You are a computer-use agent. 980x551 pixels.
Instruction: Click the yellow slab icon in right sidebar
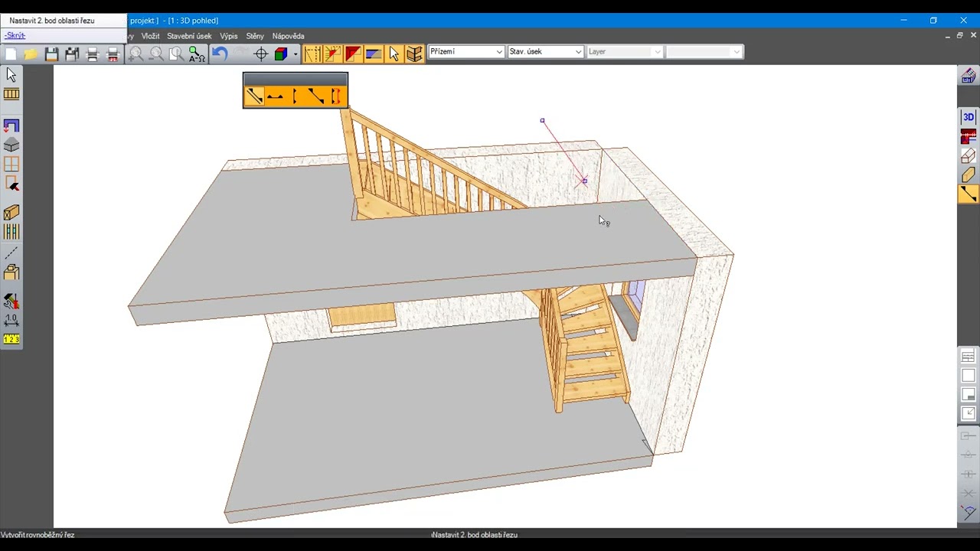pos(969,175)
